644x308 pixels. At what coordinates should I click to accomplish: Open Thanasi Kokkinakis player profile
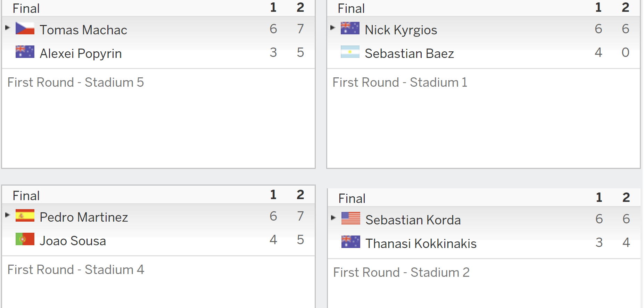tap(421, 243)
